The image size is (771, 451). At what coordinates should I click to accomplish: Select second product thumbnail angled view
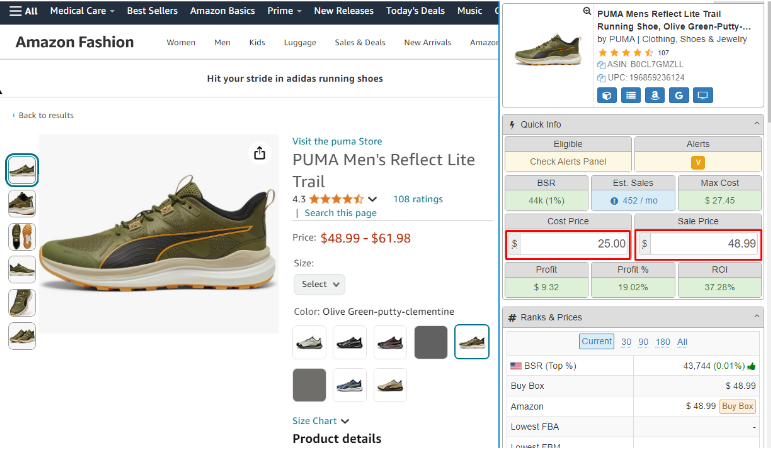pos(22,204)
